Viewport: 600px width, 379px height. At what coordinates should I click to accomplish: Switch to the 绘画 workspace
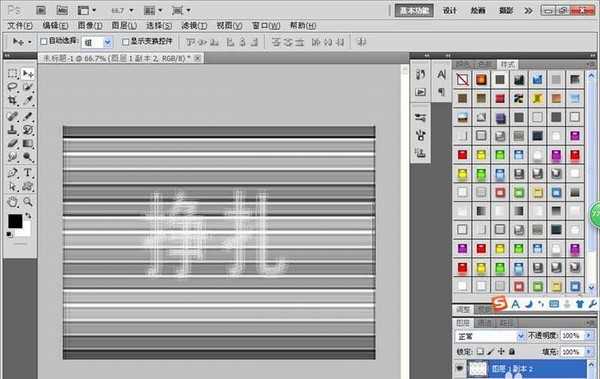[478, 10]
